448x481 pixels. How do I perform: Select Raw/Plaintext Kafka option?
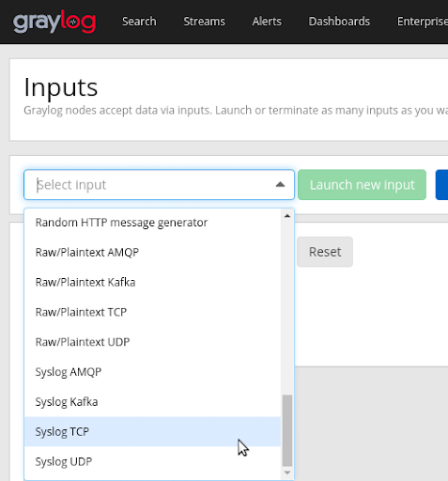pos(152,282)
